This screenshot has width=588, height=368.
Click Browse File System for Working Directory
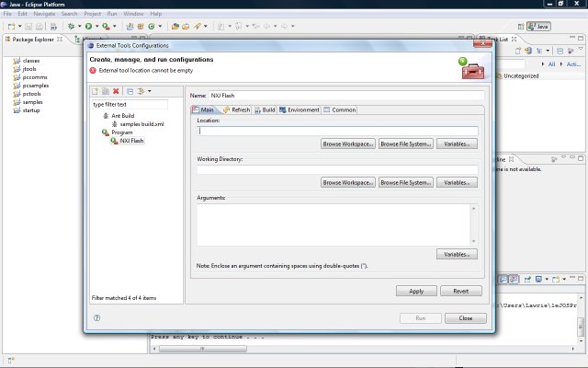pos(405,182)
